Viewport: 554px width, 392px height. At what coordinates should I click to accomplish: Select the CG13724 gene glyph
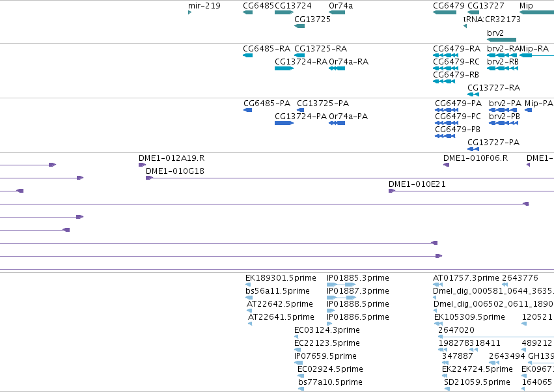pos(284,12)
